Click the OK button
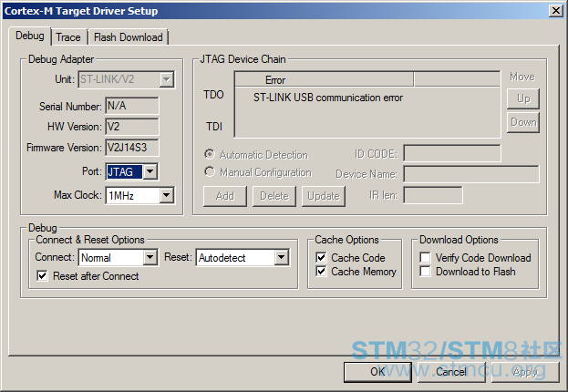This screenshot has width=568, height=392. tap(377, 372)
